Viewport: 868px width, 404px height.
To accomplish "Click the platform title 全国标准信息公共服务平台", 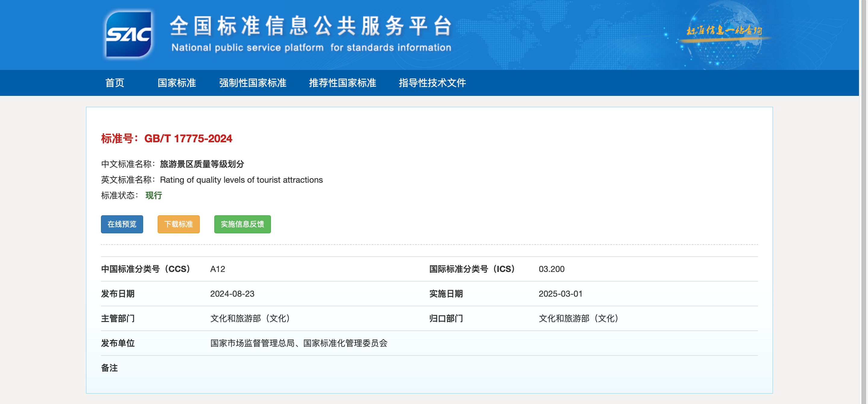I will pos(311,26).
